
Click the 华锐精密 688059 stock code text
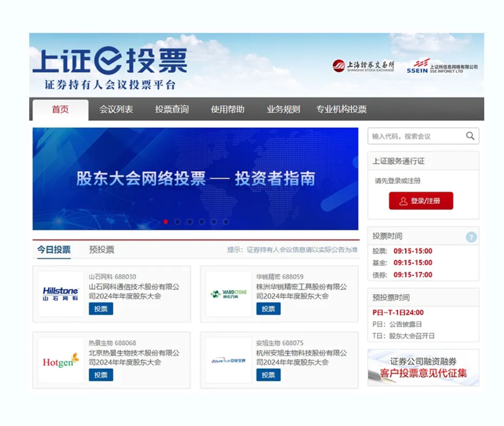pyautogui.click(x=280, y=277)
